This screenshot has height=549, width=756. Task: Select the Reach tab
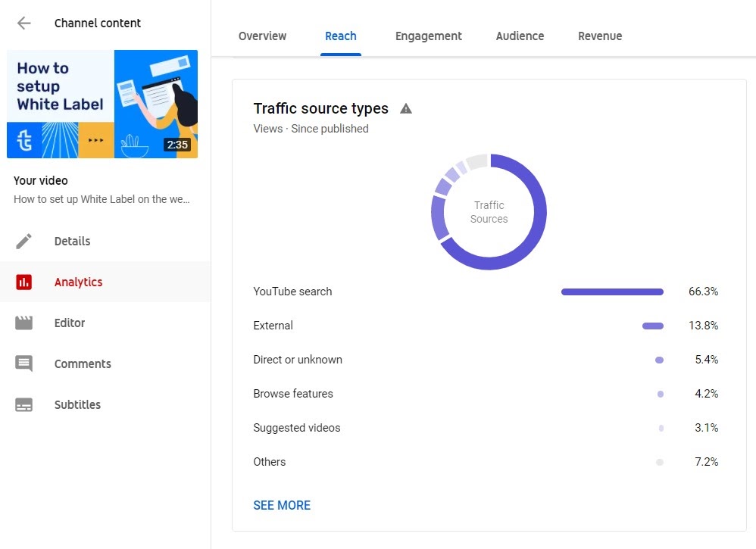click(340, 36)
